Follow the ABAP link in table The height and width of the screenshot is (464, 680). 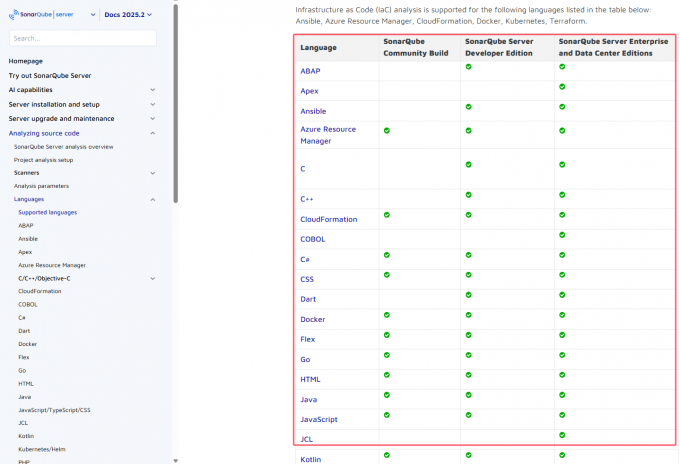pos(311,71)
